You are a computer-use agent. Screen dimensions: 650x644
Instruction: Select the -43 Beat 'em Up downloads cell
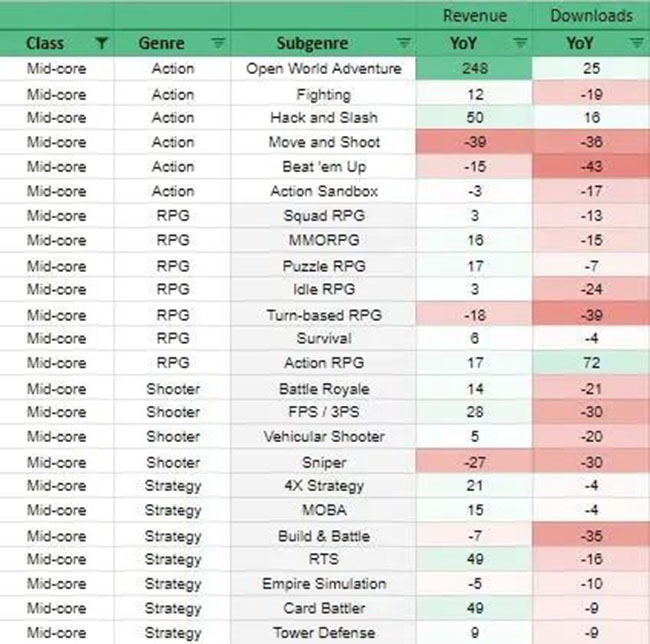pos(591,167)
